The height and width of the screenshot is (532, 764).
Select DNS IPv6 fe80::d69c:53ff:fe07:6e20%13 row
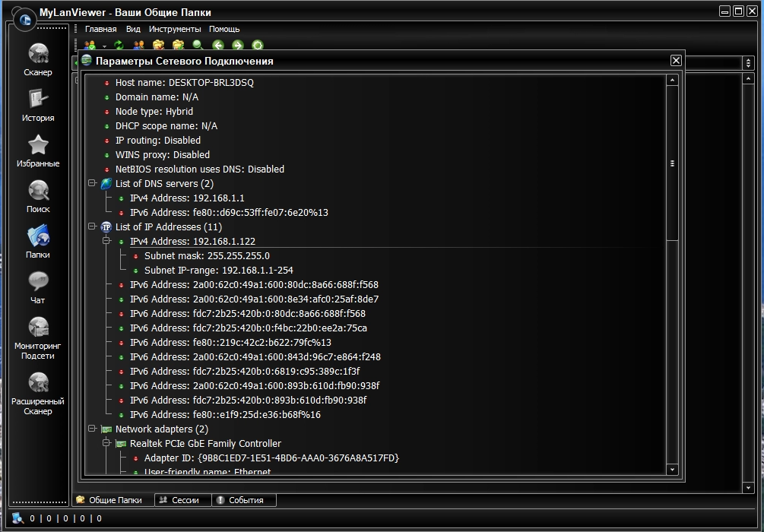(x=229, y=213)
